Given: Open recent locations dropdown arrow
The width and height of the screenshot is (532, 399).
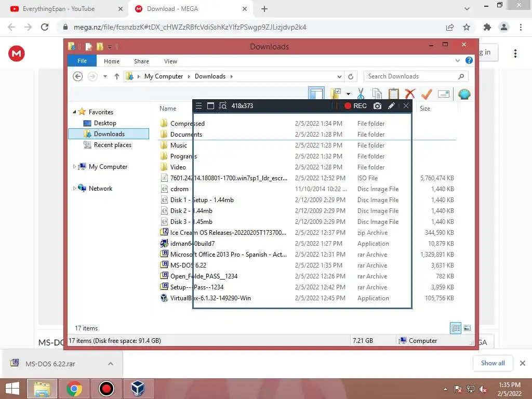Looking at the screenshot, I should [x=105, y=76].
